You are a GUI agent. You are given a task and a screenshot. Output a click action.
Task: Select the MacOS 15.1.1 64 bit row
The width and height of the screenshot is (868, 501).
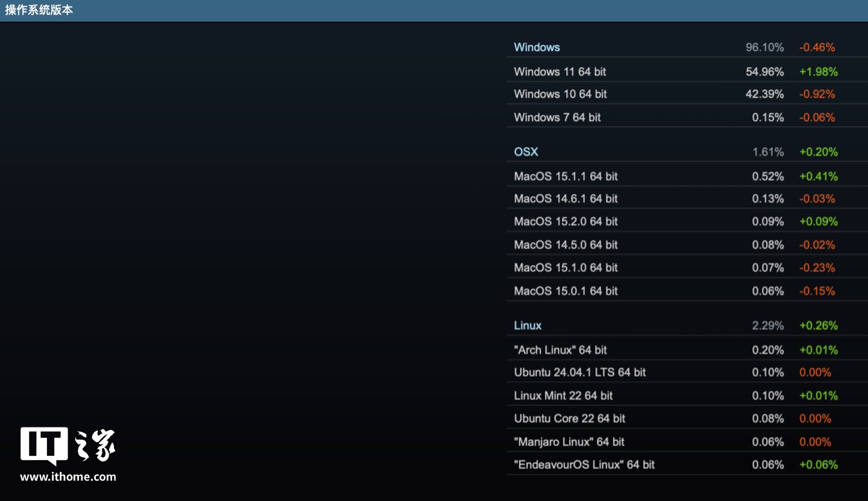[x=687, y=176]
